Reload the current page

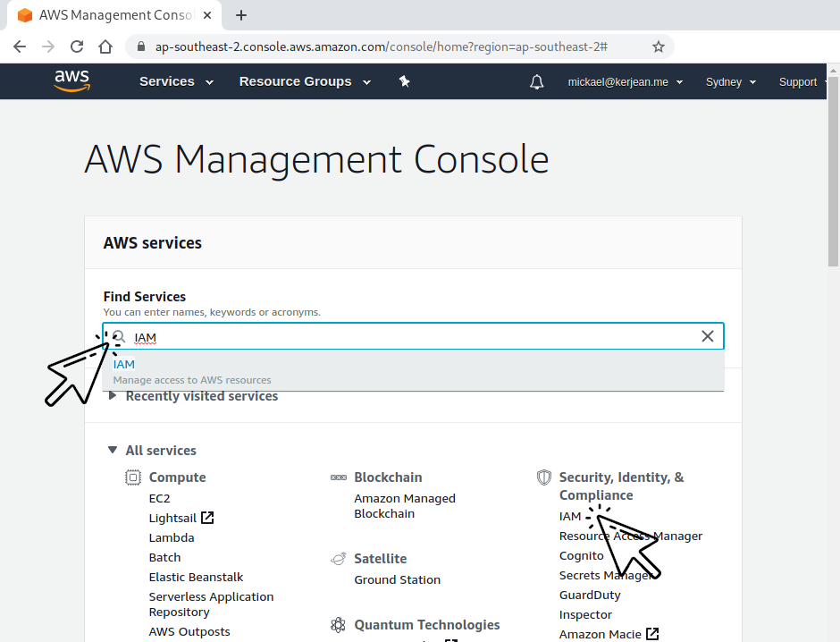77,46
